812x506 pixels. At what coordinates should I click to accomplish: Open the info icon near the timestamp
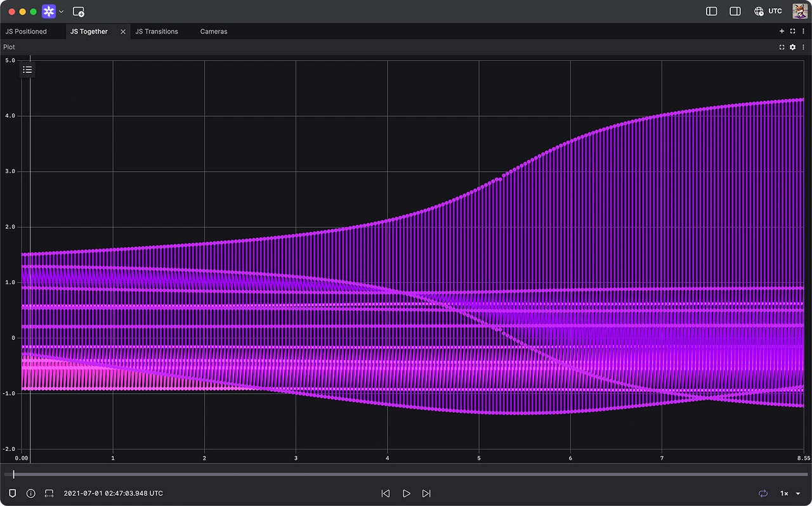pos(30,493)
